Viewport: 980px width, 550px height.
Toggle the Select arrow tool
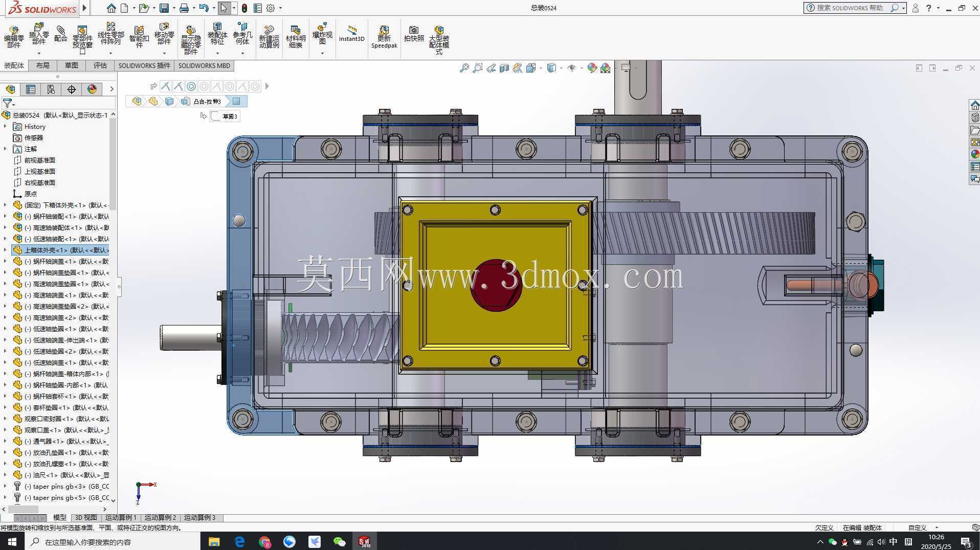[x=224, y=8]
